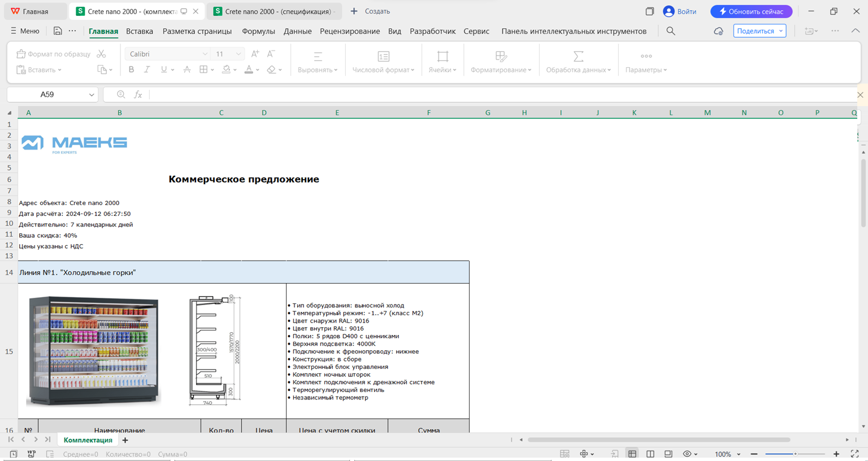Click the Обновить сейчас button
Image resolution: width=868 pixels, height=461 pixels.
coord(751,11)
